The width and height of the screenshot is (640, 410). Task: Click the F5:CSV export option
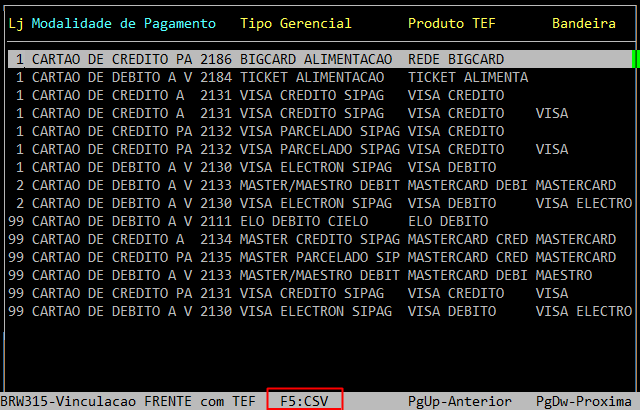click(304, 400)
